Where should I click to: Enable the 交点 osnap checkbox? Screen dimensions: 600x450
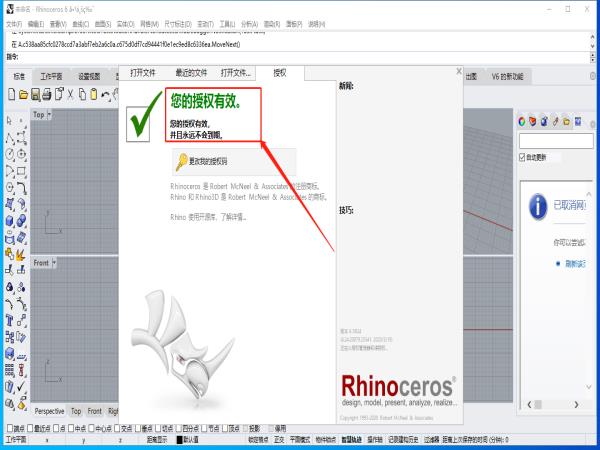point(117,428)
